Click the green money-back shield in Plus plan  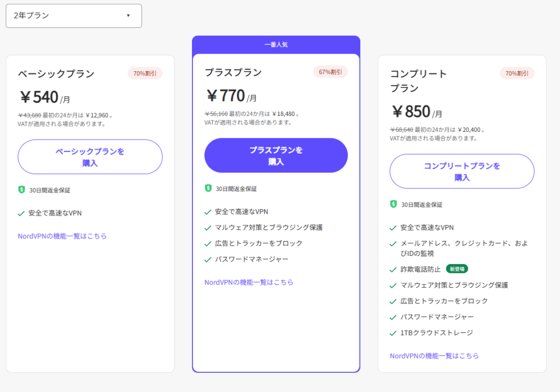coord(208,188)
